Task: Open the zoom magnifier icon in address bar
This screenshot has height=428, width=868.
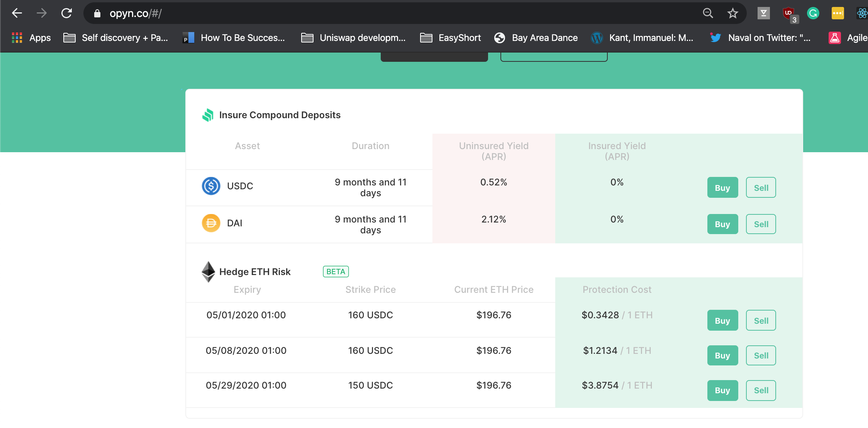Action: click(708, 14)
